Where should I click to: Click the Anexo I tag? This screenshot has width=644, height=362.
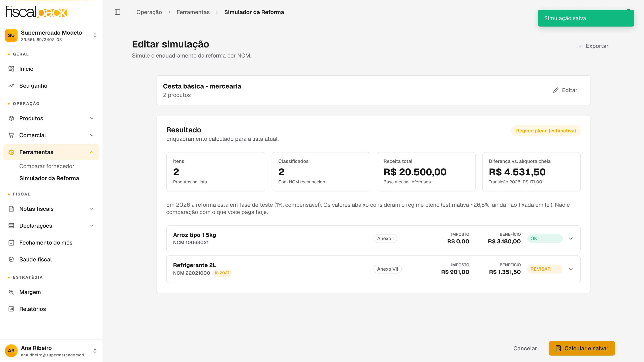click(385, 238)
